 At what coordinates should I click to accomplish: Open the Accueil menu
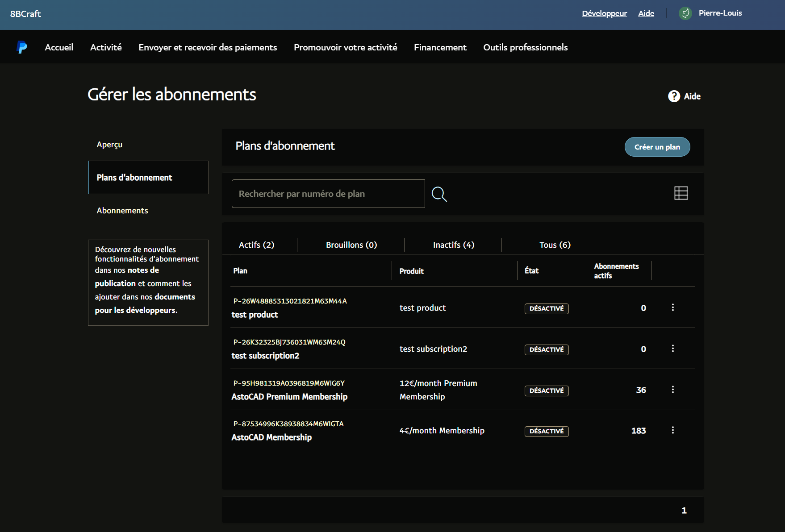pos(59,47)
